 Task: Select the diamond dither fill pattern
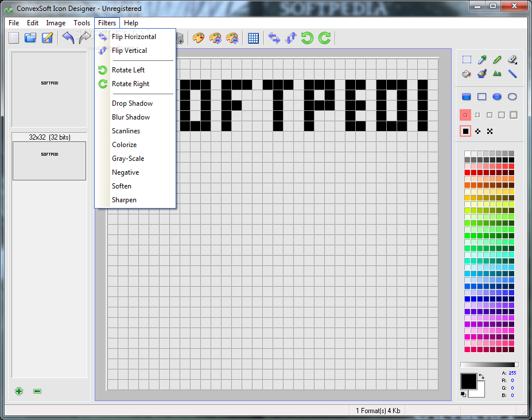click(x=477, y=131)
